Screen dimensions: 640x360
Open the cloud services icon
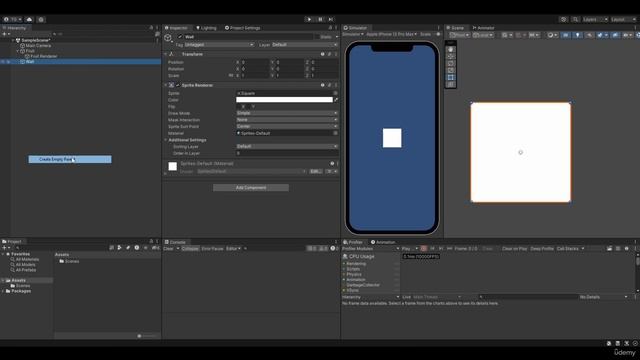coord(29,19)
